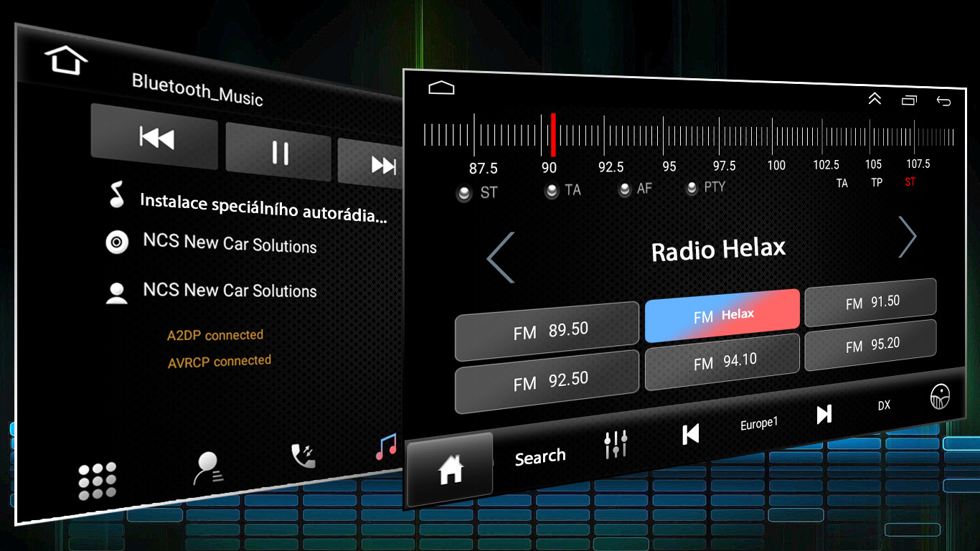Open the contacts list icon
Image resolution: width=980 pixels, height=551 pixels.
click(209, 468)
